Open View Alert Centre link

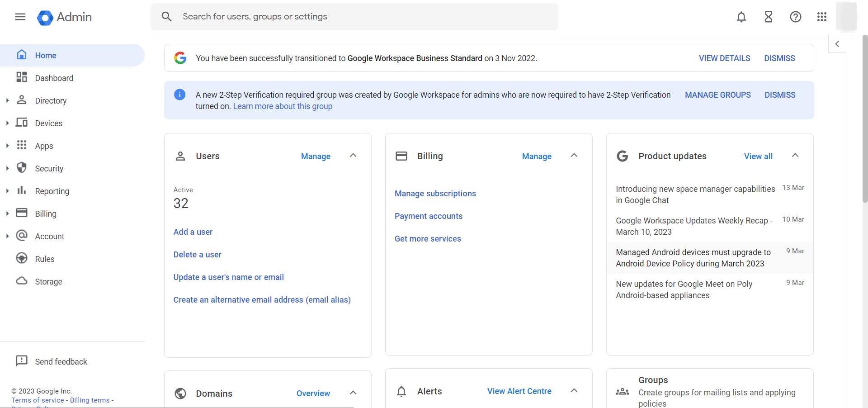point(519,391)
